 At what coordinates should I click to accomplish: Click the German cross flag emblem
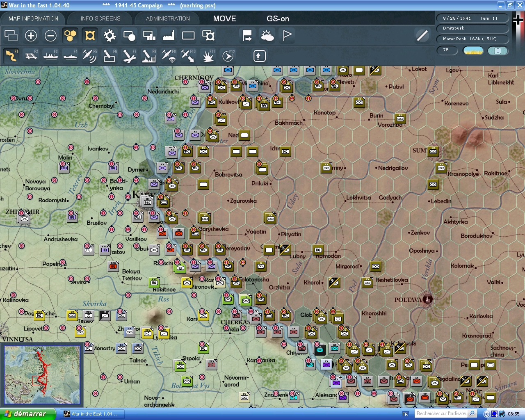point(518,20)
